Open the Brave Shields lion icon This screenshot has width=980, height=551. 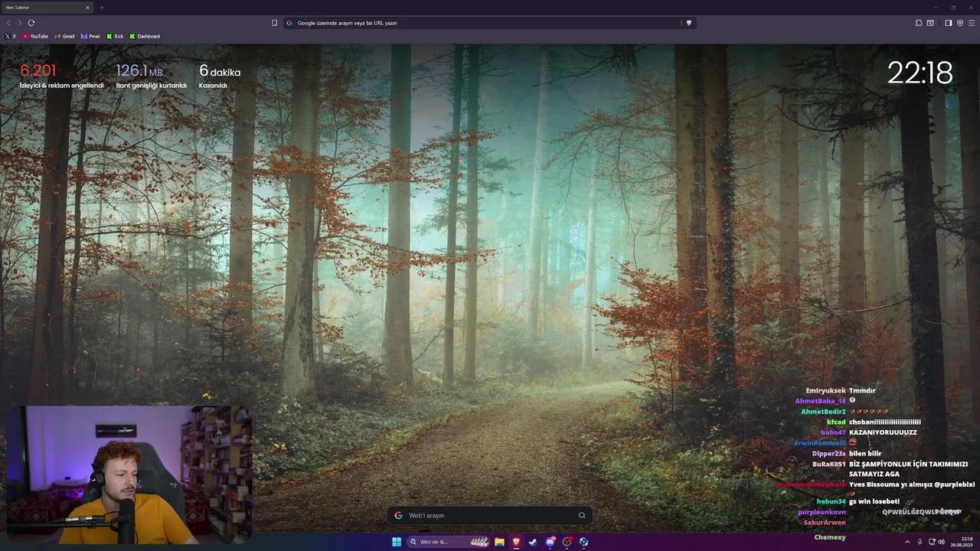tap(688, 23)
